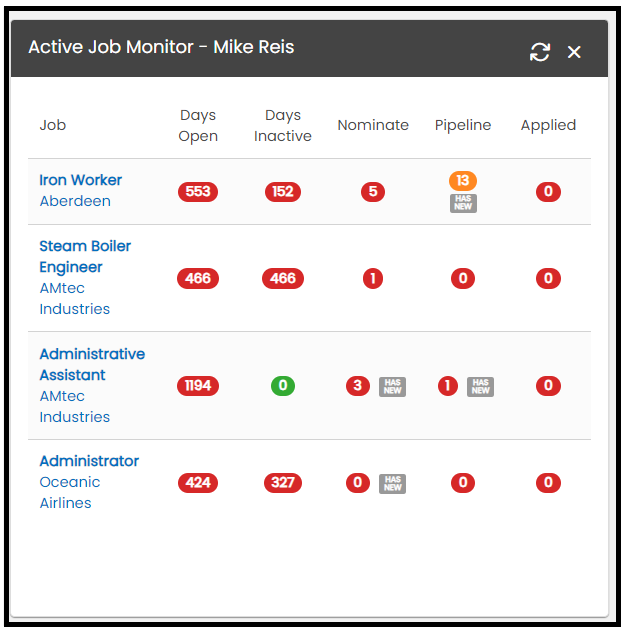Open the Administrative Assistant job link

(x=92, y=364)
